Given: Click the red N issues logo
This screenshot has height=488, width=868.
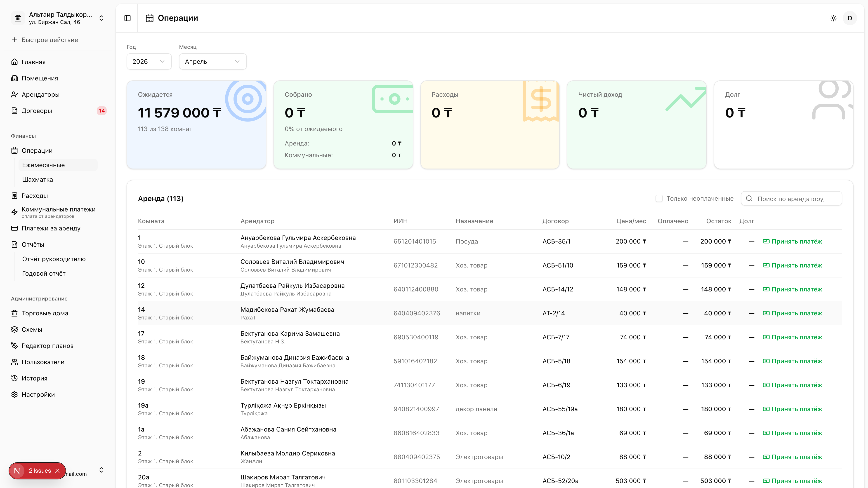Looking at the screenshot, I should click(x=17, y=471).
